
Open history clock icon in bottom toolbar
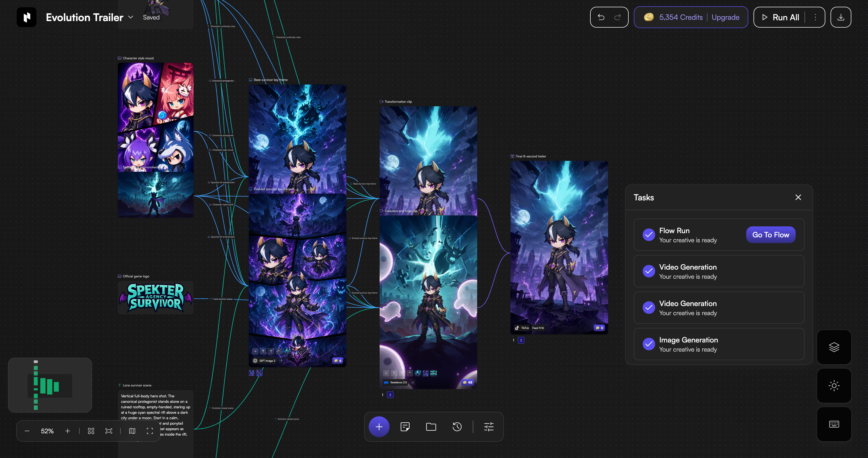click(x=457, y=427)
